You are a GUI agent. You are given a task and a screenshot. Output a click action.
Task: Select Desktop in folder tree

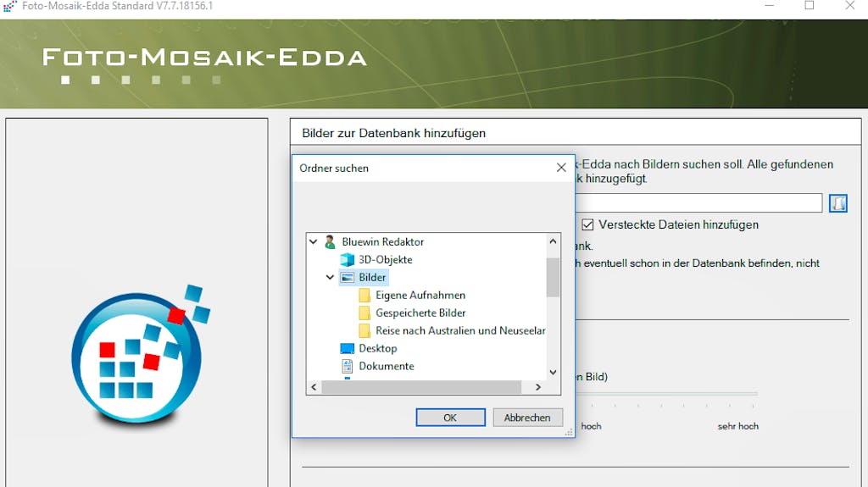[377, 348]
